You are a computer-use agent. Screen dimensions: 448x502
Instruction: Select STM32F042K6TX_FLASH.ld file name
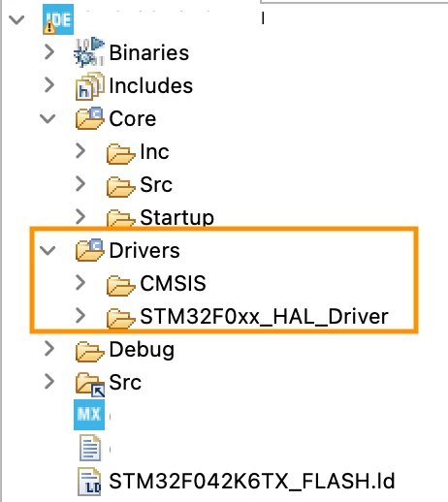[x=252, y=482]
